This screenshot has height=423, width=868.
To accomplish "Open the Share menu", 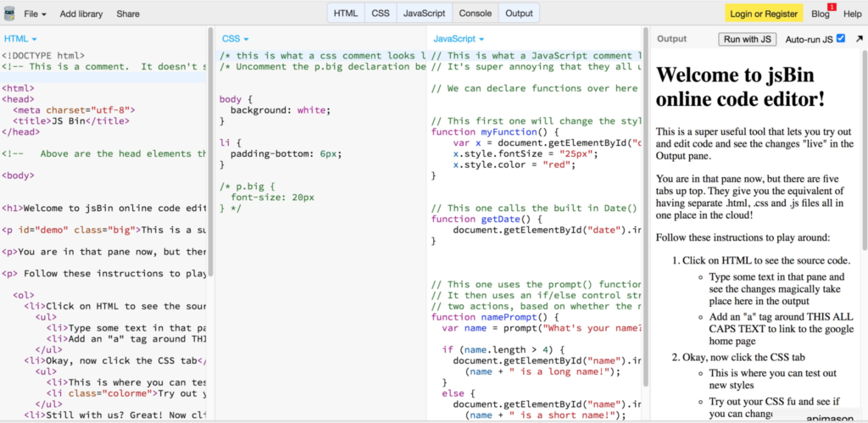I will (128, 14).
